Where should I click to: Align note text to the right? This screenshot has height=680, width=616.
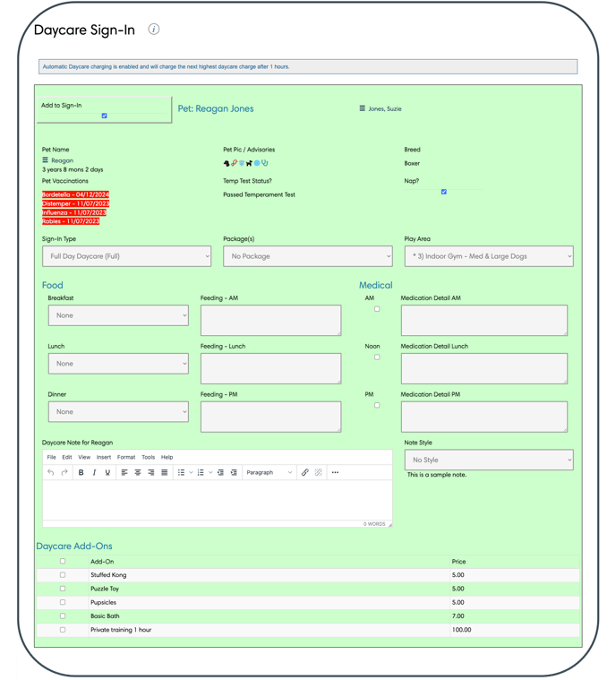click(150, 472)
